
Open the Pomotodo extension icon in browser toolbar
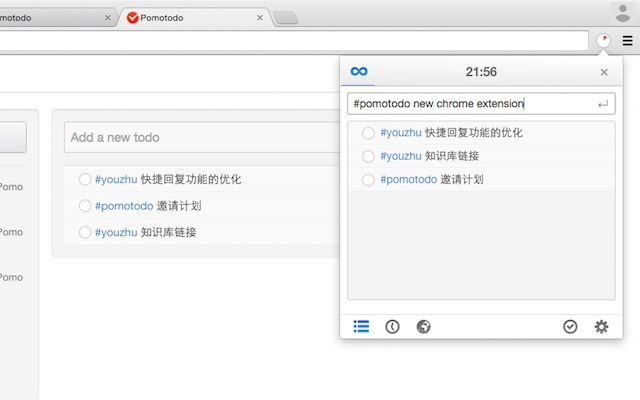[x=603, y=40]
